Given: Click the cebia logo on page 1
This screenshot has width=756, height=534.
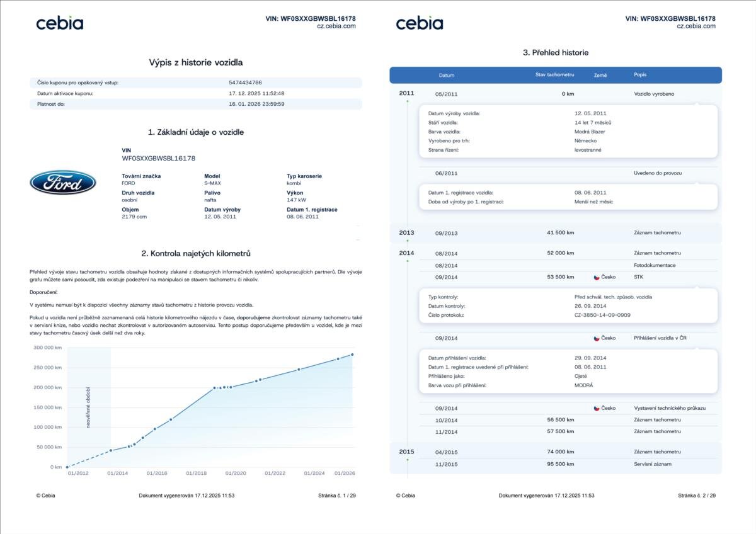Looking at the screenshot, I should coord(60,23).
